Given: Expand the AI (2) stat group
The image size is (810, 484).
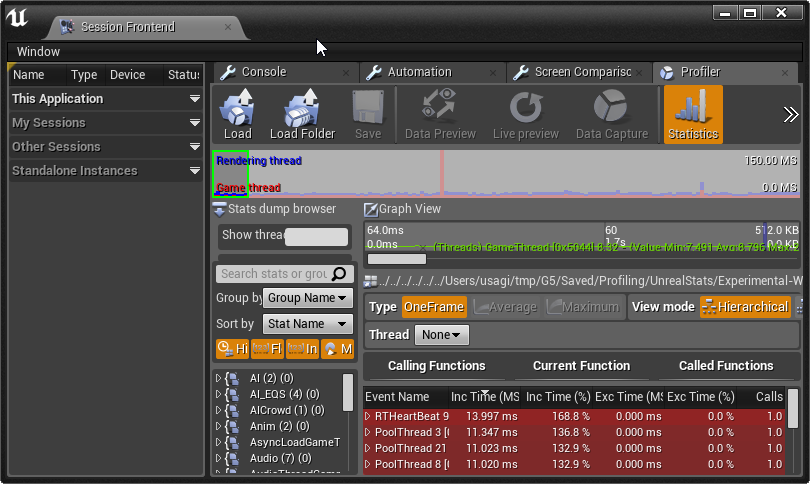Looking at the screenshot, I should tap(219, 378).
